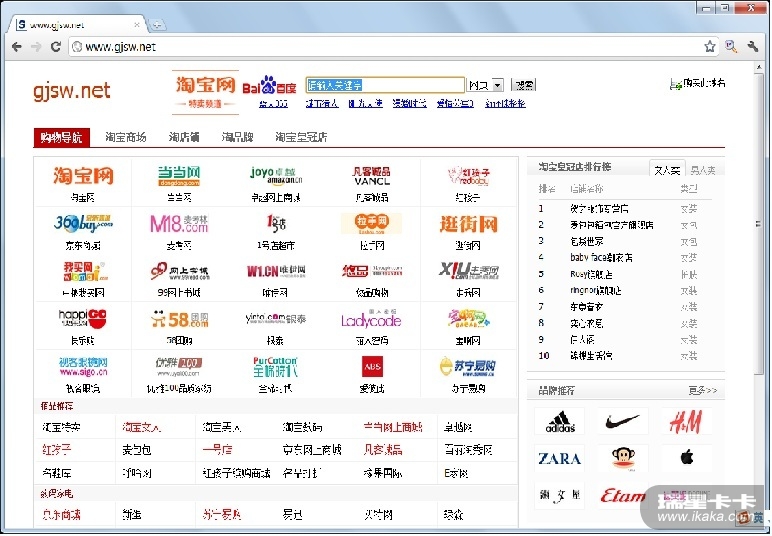Focus the keyword search input box
Image resolution: width=772 pixels, height=536 pixels.
point(385,85)
